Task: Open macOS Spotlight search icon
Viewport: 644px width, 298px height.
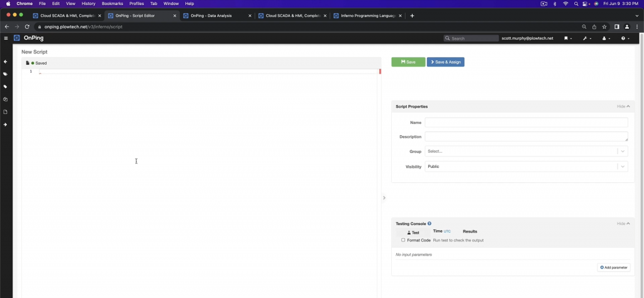Action: click(x=576, y=4)
